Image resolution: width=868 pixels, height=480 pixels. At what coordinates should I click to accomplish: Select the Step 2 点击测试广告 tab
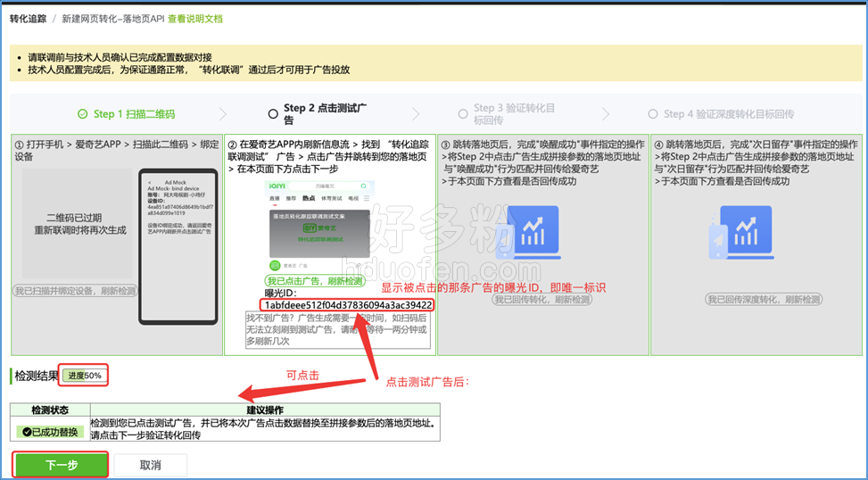coord(319,114)
